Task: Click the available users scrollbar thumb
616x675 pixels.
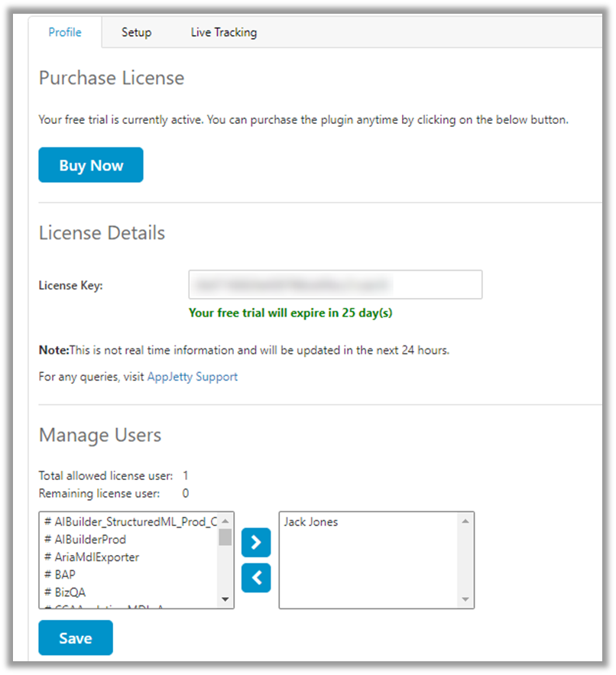Action: [x=225, y=537]
